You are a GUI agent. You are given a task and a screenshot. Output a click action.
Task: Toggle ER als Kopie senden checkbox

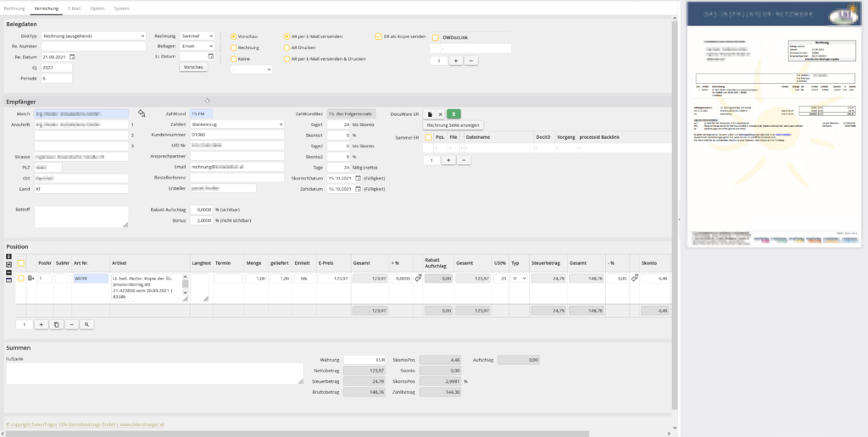tap(379, 36)
